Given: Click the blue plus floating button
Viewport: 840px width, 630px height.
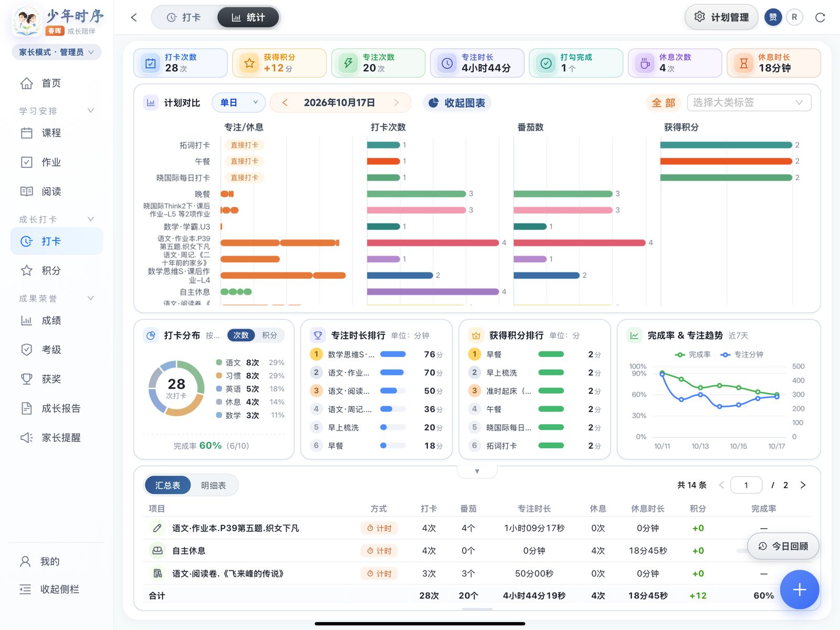Looking at the screenshot, I should click(799, 590).
